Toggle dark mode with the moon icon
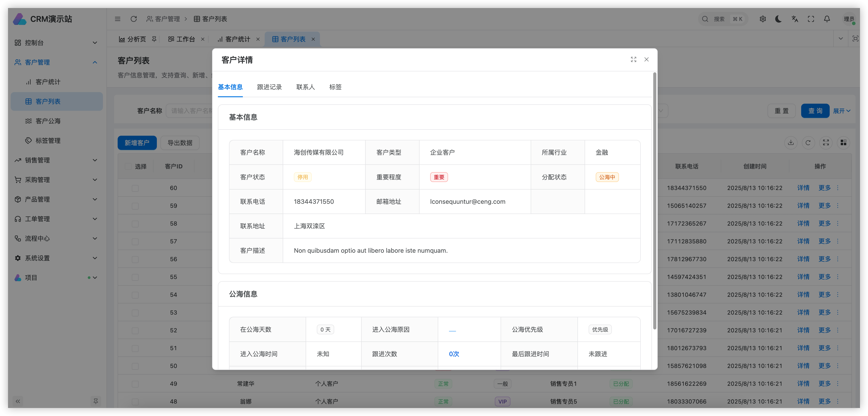Screen dimensions: 868x416 (x=778, y=19)
